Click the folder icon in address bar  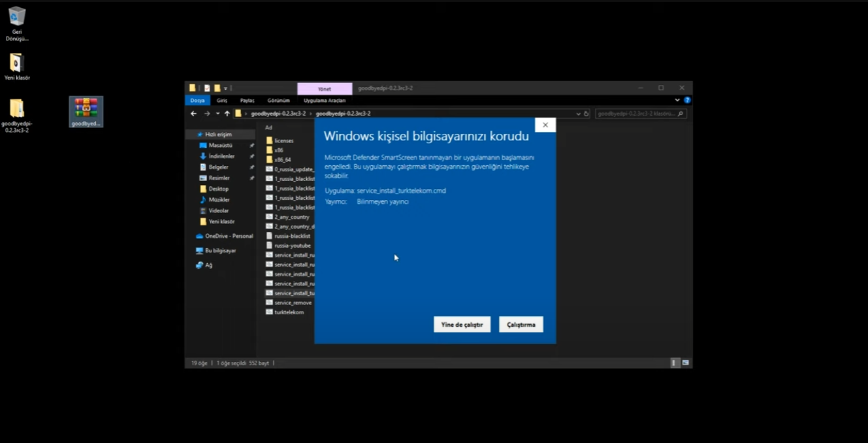click(x=238, y=114)
